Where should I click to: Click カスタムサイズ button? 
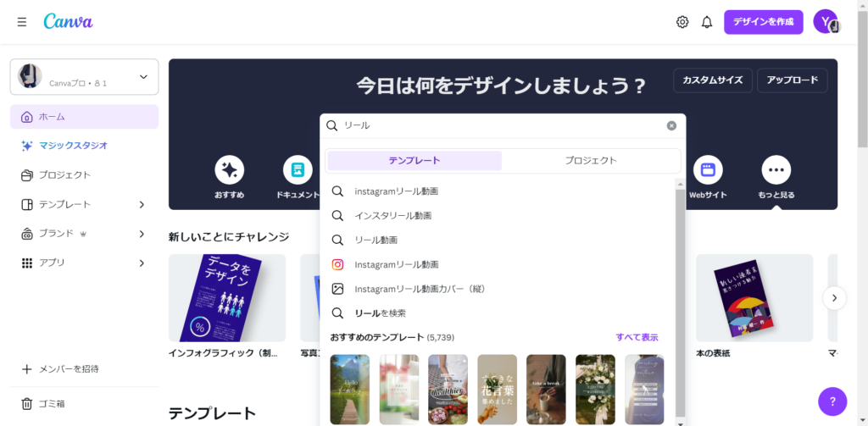click(x=712, y=80)
